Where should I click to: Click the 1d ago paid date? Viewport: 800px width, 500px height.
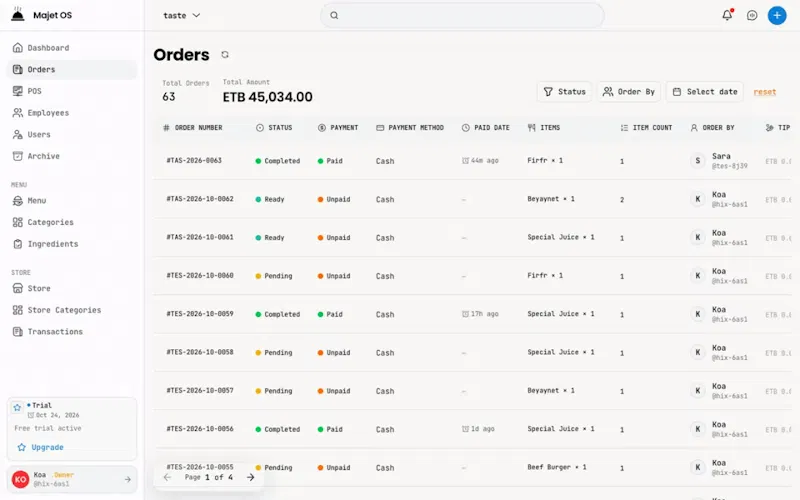(x=478, y=429)
